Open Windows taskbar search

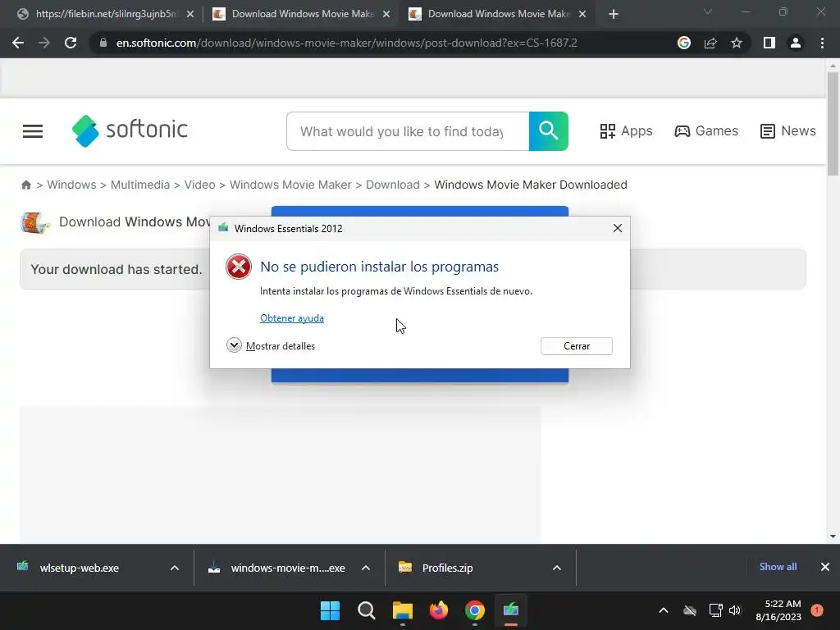coord(367,610)
